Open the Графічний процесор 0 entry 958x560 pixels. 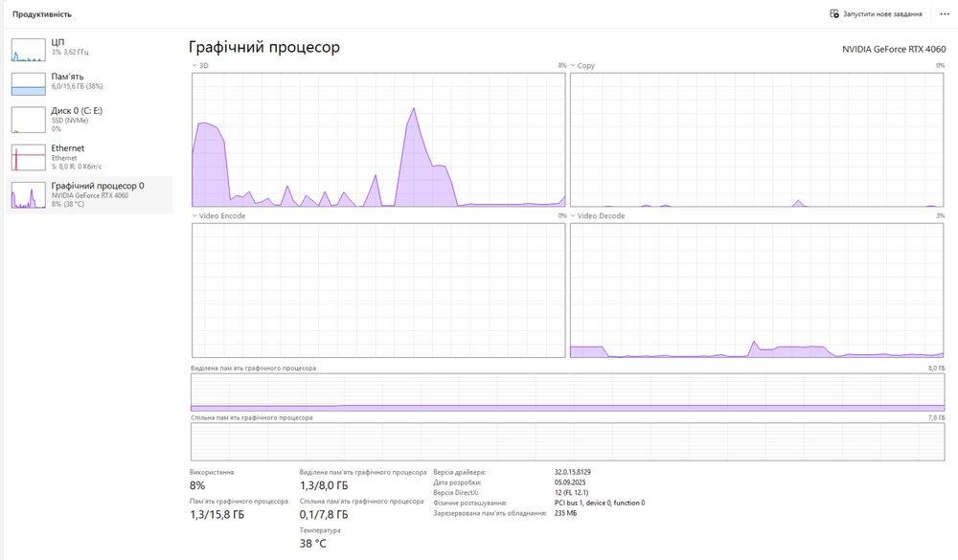click(x=89, y=195)
